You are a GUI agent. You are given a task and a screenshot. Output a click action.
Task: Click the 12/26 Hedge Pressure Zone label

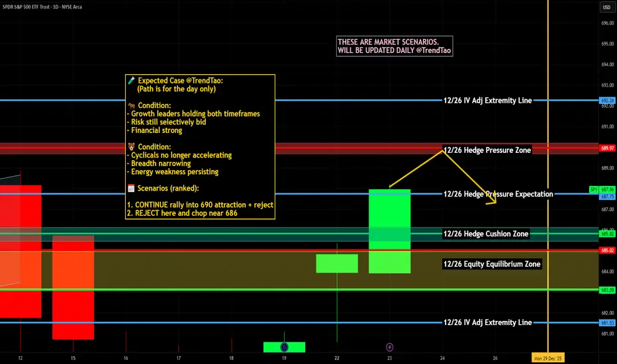(x=487, y=150)
